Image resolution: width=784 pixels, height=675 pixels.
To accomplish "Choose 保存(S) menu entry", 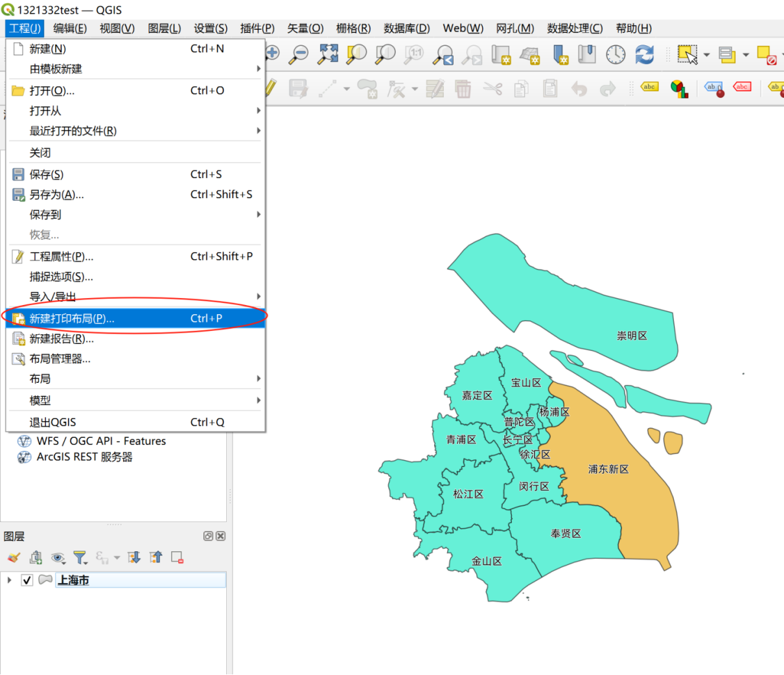I will [135, 174].
